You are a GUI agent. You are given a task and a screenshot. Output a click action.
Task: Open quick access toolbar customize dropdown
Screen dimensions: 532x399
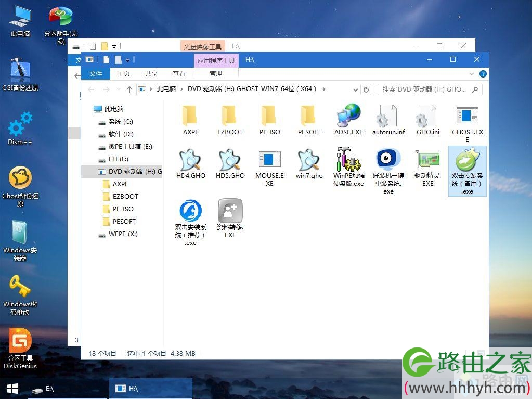point(127,60)
